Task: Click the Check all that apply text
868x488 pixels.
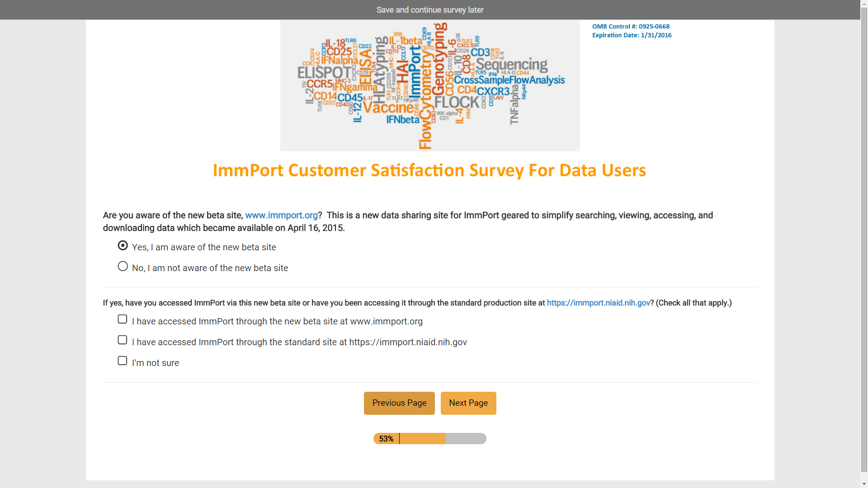Action: 693,303
